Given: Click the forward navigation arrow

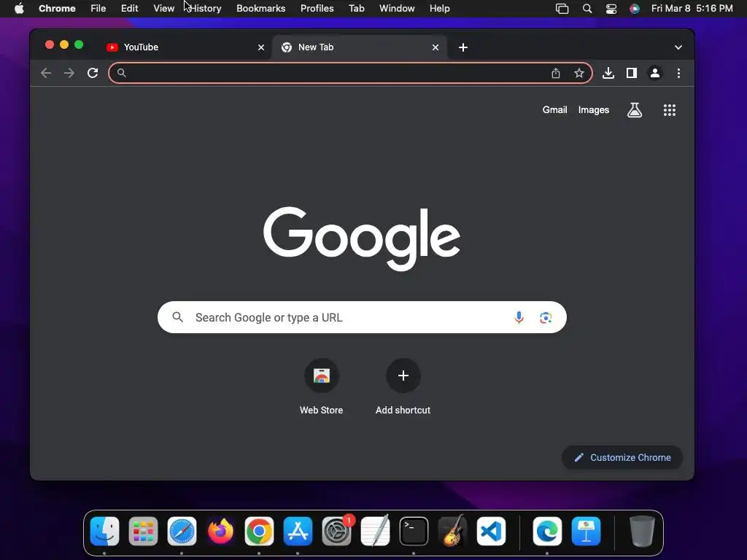Looking at the screenshot, I should click(x=69, y=73).
